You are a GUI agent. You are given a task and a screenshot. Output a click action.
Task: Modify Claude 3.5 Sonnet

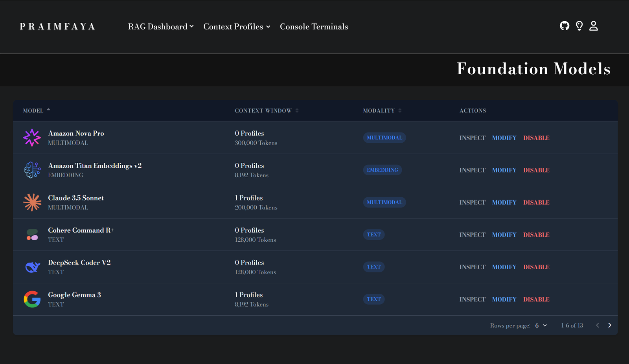504,202
